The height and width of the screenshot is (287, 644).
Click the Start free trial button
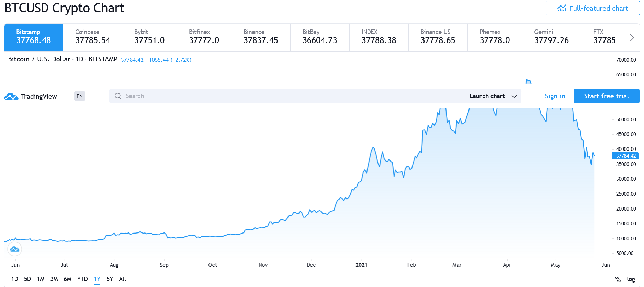pyautogui.click(x=607, y=96)
